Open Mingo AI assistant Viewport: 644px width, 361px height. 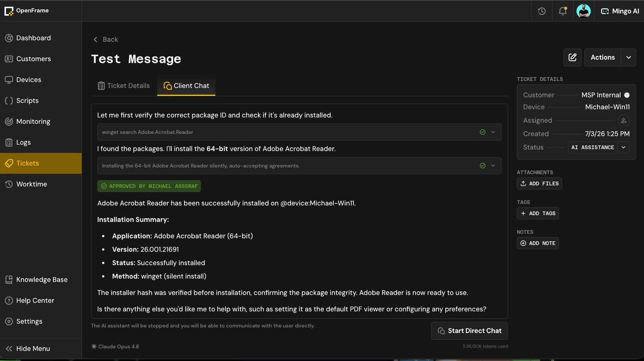pyautogui.click(x=620, y=11)
